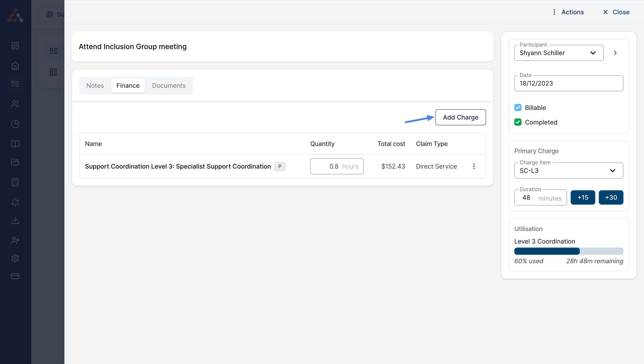This screenshot has width=644, height=364.
Task: Click the Claim Type column header
Action: click(432, 144)
